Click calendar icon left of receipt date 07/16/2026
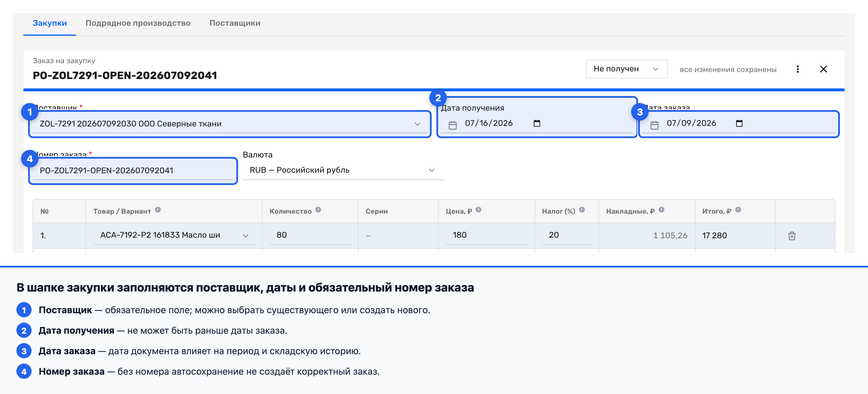Viewport: 868px width, 394px height. click(452, 125)
